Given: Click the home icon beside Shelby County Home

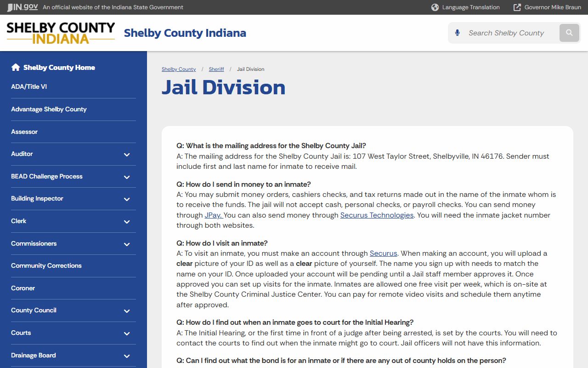Looking at the screenshot, I should [x=16, y=67].
